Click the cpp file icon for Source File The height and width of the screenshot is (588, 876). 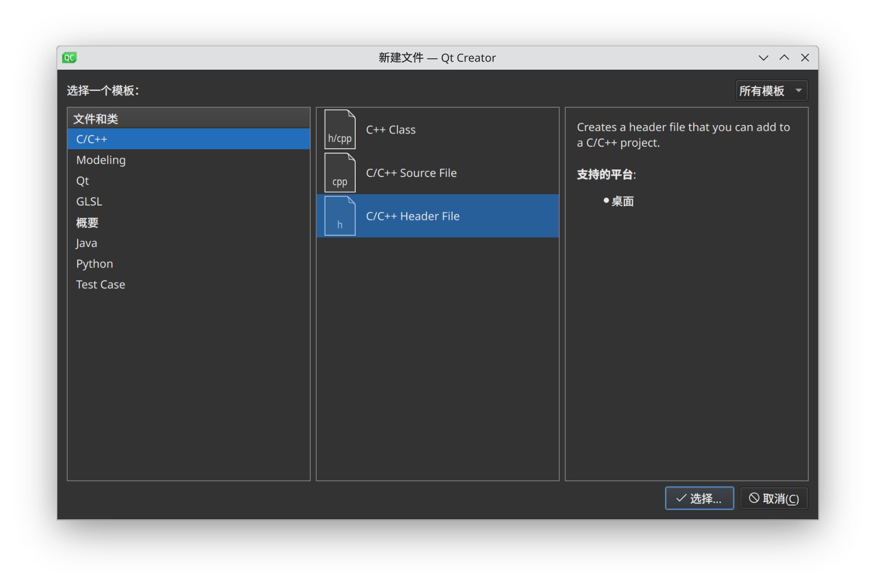coord(340,172)
